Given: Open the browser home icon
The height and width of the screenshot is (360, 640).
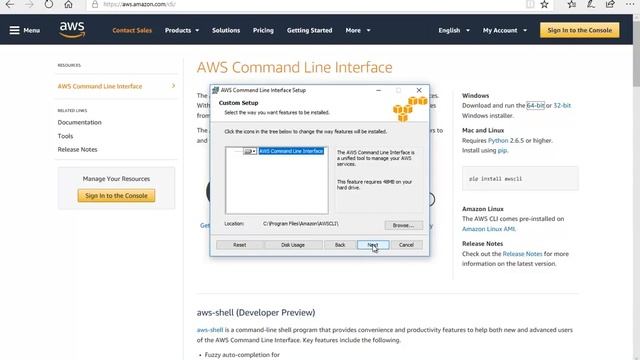Looking at the screenshot, I should (68, 4).
